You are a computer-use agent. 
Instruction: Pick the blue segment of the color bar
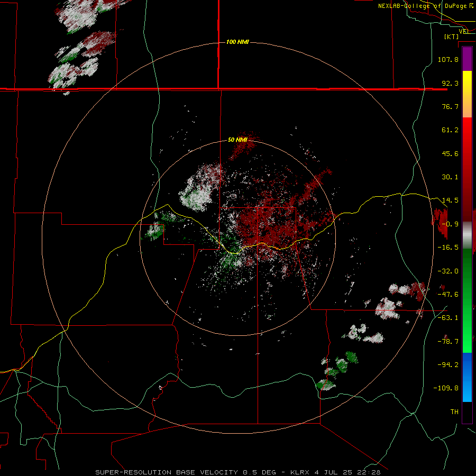click(467, 377)
